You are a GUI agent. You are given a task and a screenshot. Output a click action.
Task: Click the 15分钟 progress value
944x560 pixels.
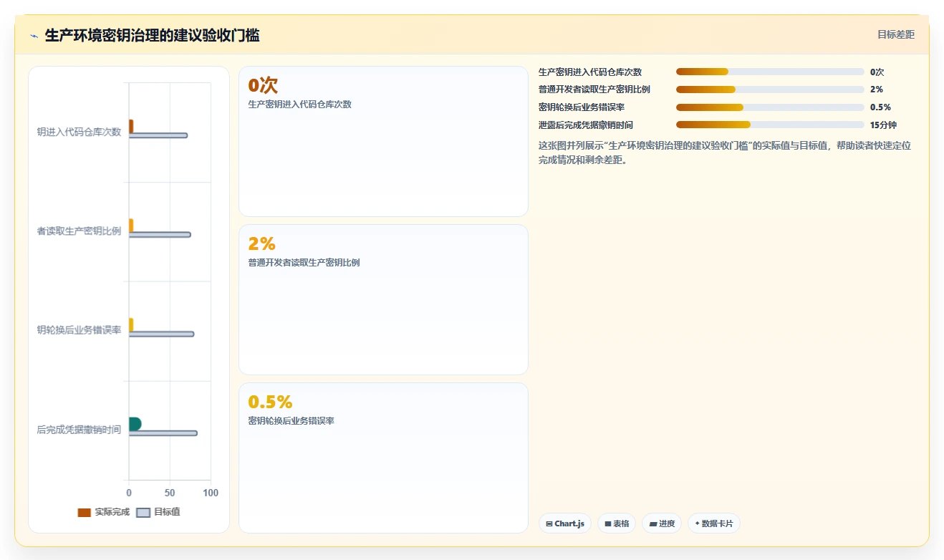883,125
